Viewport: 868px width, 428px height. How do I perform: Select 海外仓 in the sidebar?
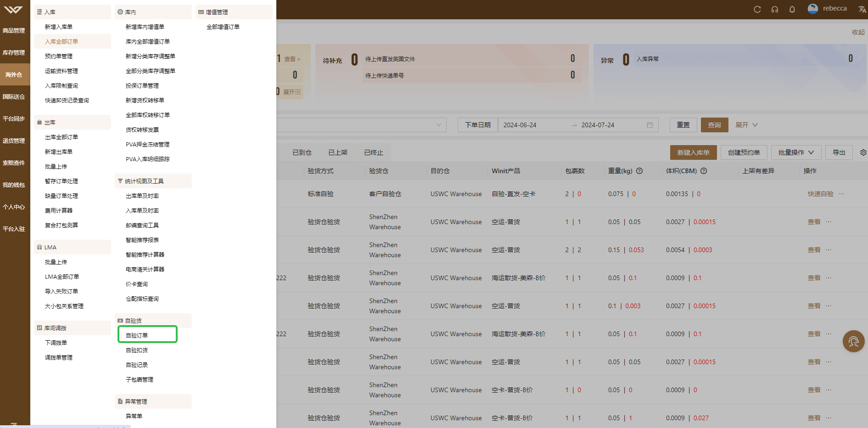click(14, 75)
